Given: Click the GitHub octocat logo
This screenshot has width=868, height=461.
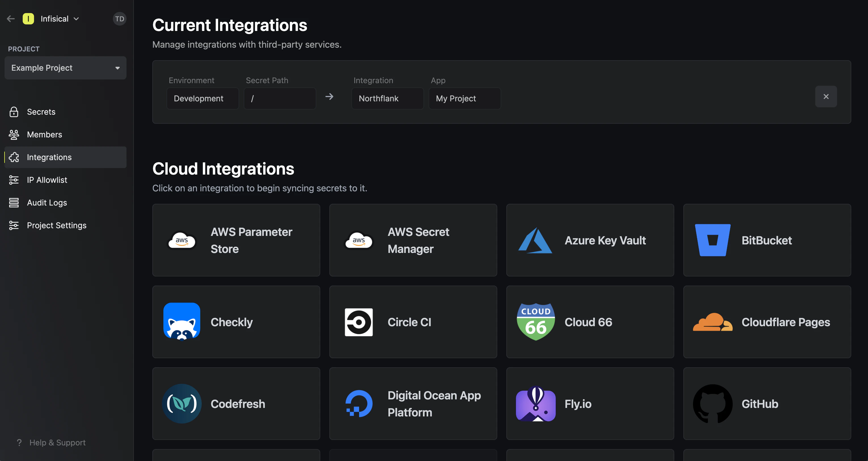Looking at the screenshot, I should point(713,404).
